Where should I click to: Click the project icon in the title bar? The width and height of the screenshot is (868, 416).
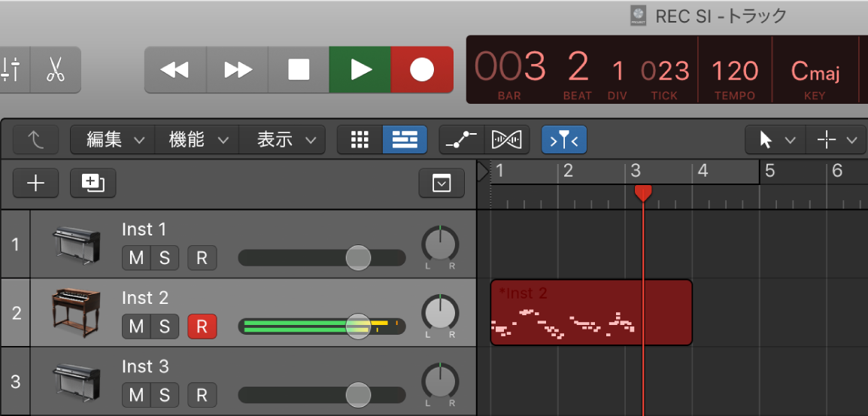pyautogui.click(x=639, y=16)
